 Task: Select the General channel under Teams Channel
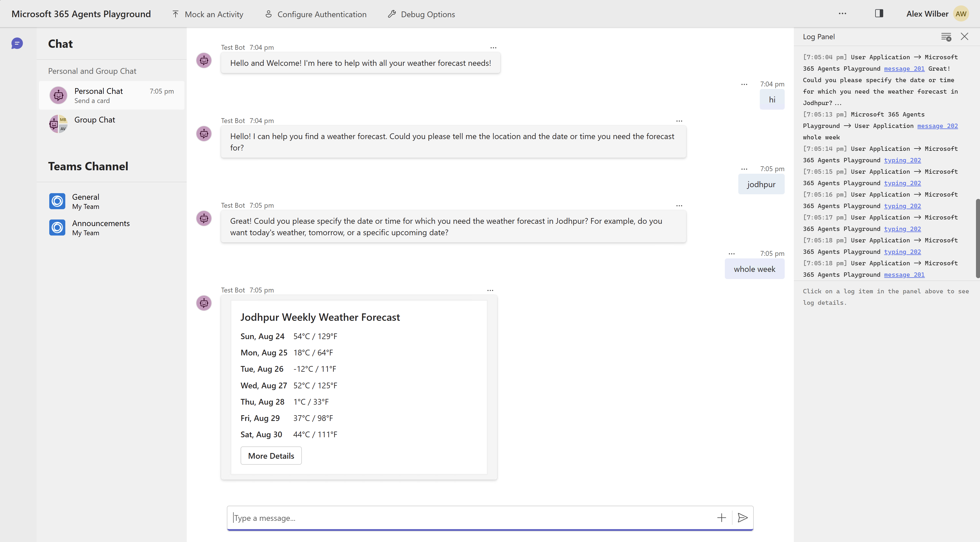pos(86,201)
